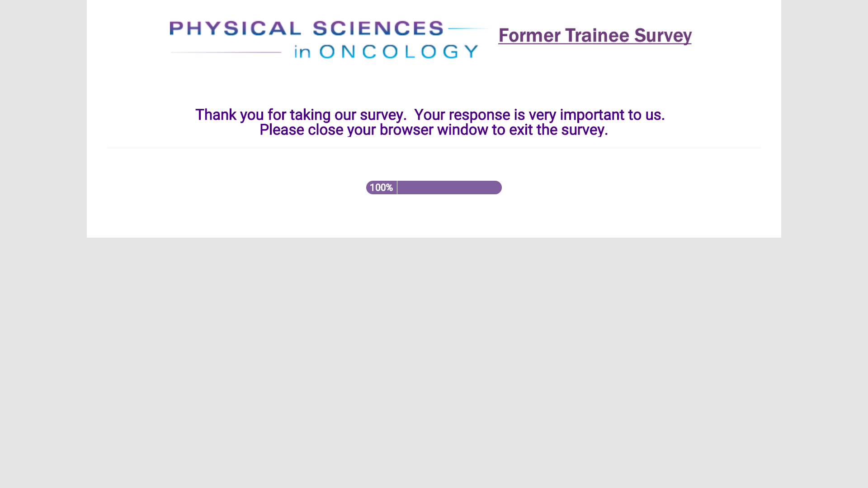Screen dimensions: 868x488
Task: Open the Former Trainee Survey title link
Action: click(594, 36)
